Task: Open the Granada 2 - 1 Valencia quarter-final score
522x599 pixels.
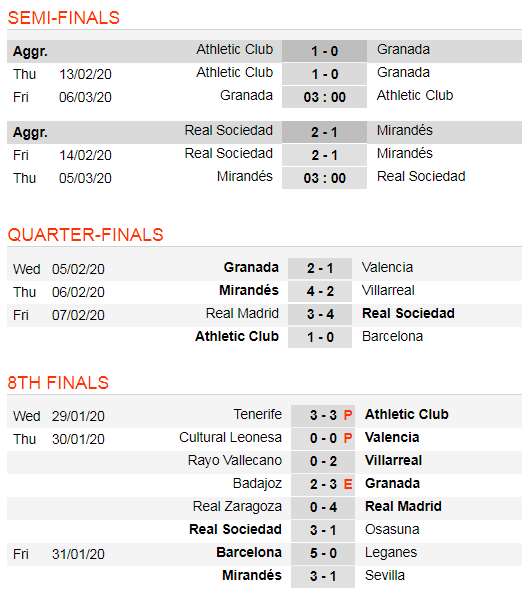Action: (x=320, y=268)
